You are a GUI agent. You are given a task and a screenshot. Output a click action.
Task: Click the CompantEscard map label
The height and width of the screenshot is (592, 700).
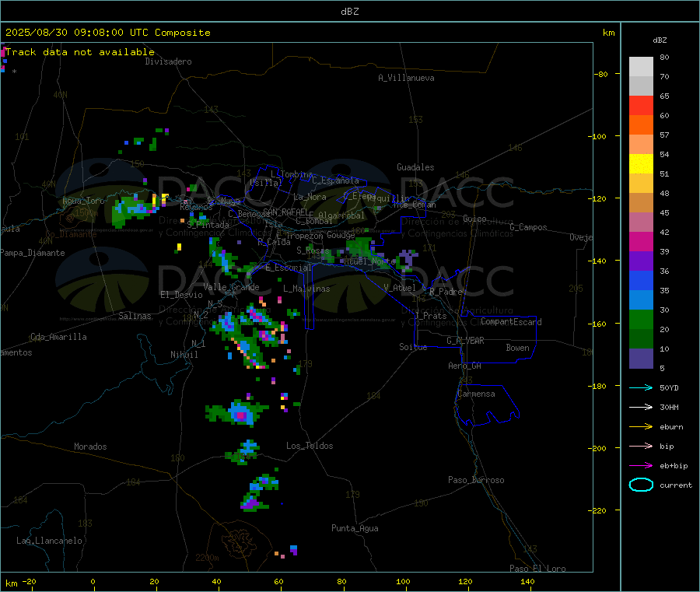pos(511,321)
